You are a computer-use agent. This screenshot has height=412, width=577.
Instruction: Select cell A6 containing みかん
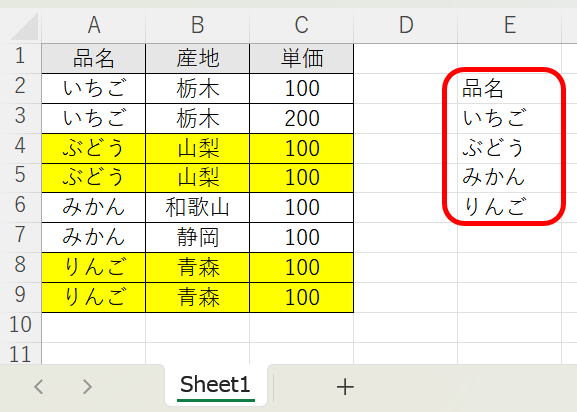point(94,207)
